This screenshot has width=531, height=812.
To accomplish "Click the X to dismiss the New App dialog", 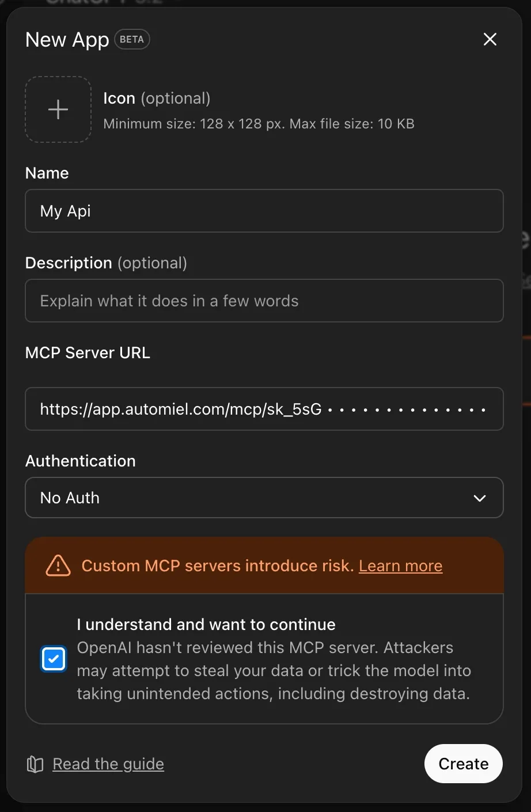I will coord(490,39).
